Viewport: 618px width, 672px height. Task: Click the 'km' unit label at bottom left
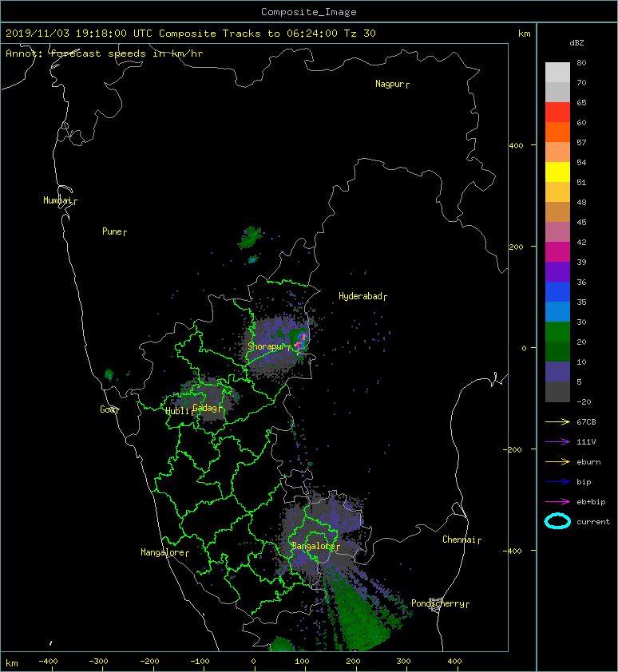[12, 663]
